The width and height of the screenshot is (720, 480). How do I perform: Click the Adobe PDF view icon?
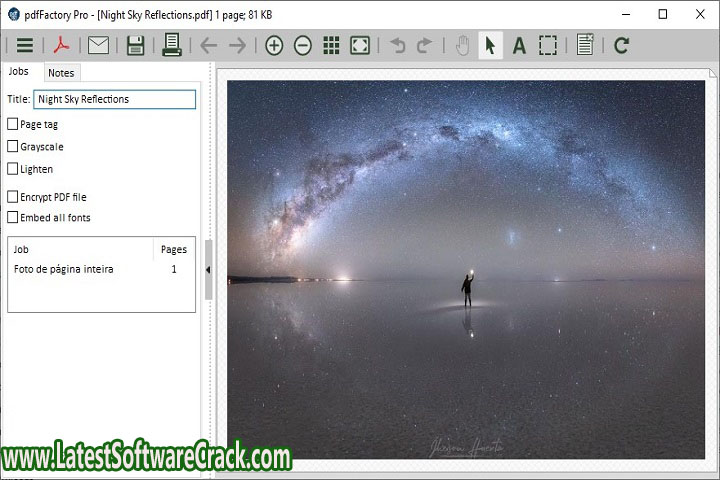pos(61,45)
